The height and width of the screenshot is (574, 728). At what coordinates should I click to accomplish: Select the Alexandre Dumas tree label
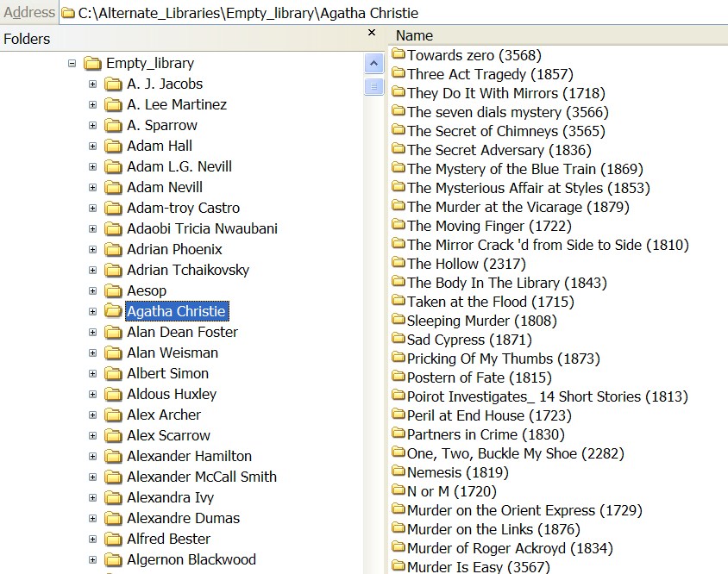point(184,518)
